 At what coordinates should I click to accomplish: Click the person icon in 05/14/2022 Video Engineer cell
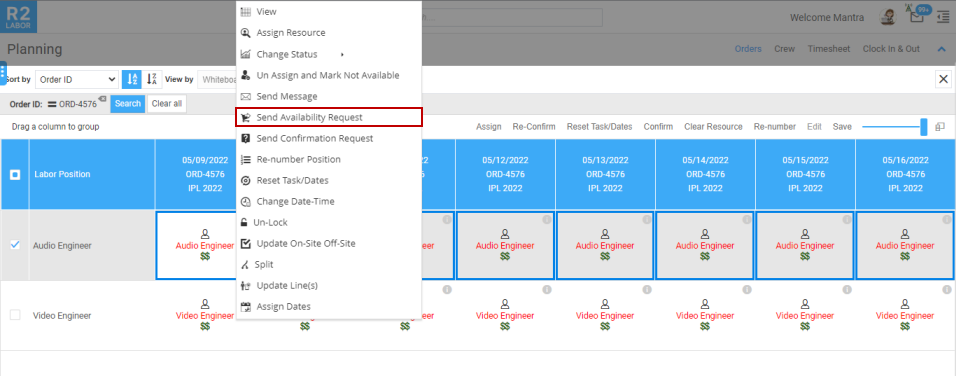click(x=705, y=304)
